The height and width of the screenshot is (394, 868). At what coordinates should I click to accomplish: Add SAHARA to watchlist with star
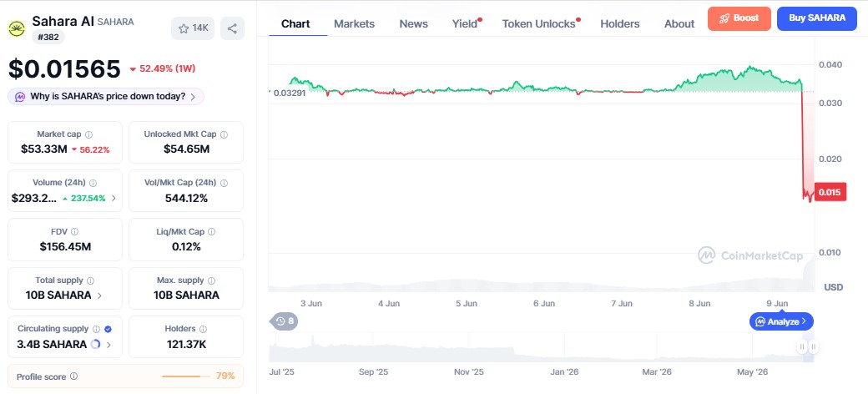[193, 28]
